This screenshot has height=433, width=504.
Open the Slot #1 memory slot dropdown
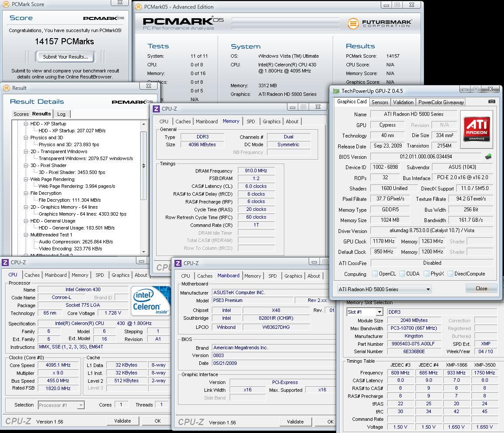click(365, 312)
